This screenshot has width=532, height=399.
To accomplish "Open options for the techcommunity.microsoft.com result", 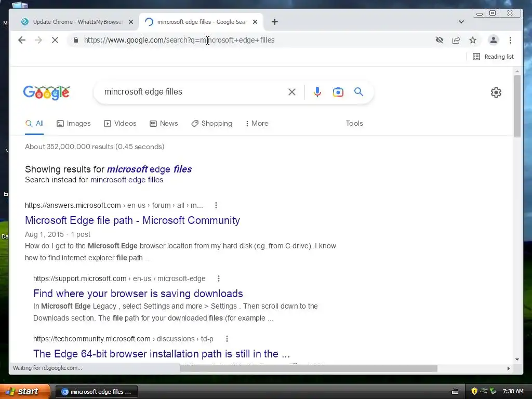I will [x=227, y=339].
